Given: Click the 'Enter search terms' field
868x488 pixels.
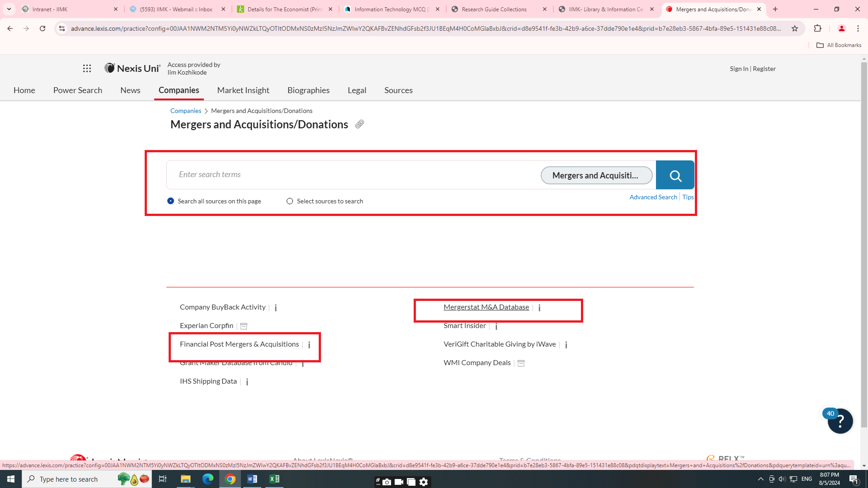Looking at the screenshot, I should click(353, 175).
